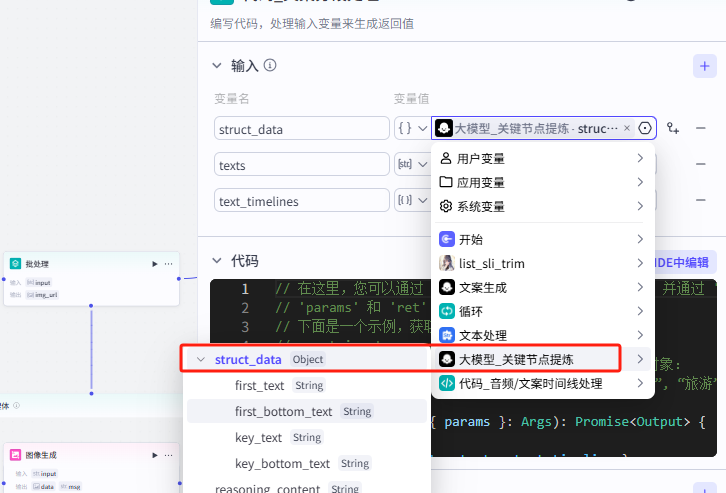Open the type dropdown for struct_data

[413, 128]
